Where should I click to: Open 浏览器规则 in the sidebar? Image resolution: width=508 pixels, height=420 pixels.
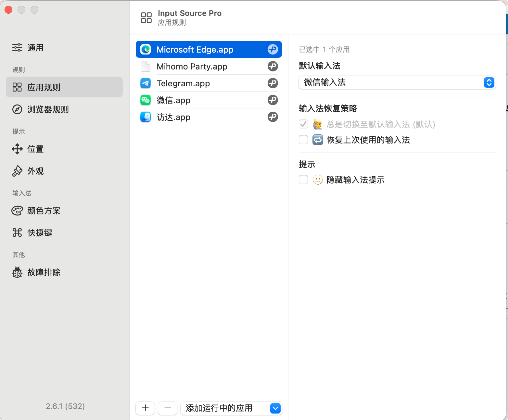pos(48,109)
